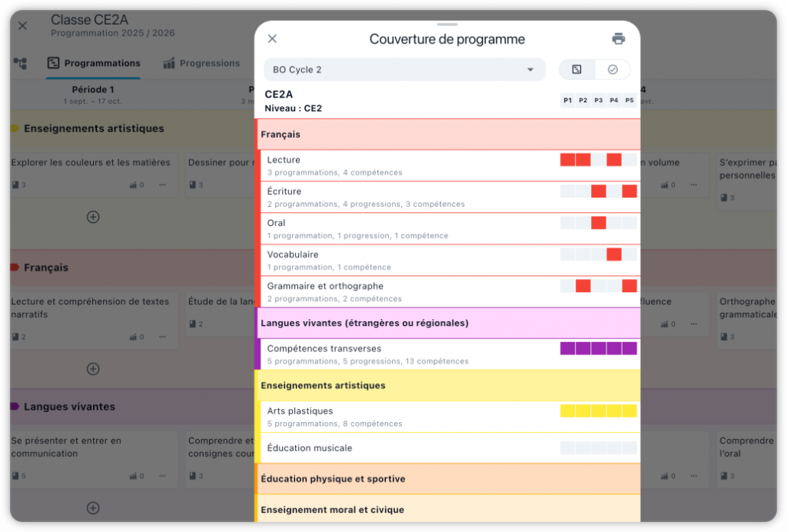
Task: Open options on the volume card at right
Action: pyautogui.click(x=693, y=185)
